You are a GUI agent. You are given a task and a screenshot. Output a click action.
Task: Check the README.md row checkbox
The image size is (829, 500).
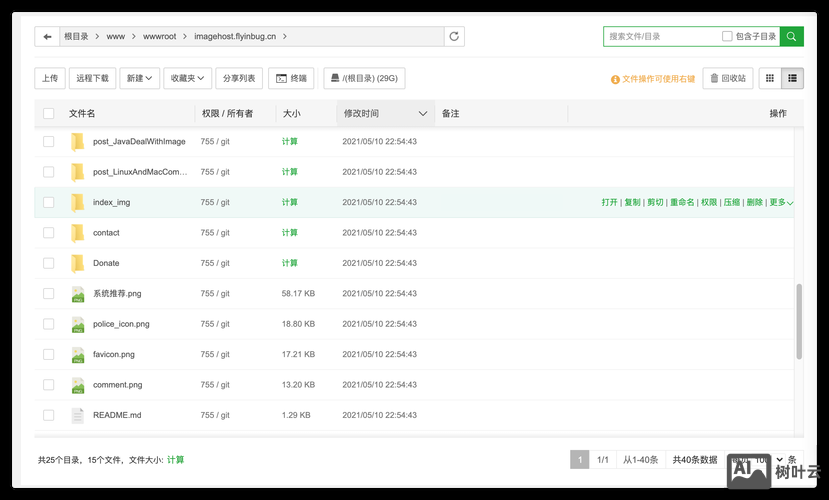49,415
